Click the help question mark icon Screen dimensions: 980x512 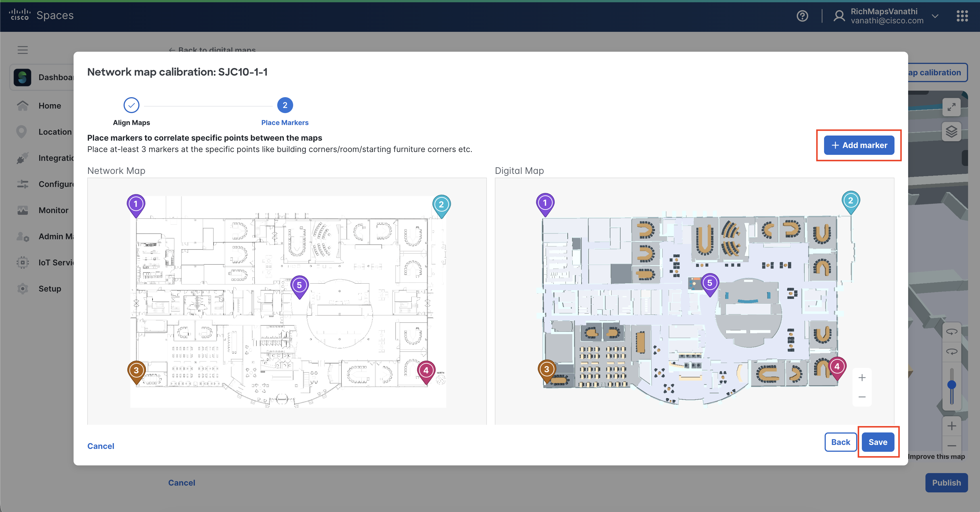802,16
